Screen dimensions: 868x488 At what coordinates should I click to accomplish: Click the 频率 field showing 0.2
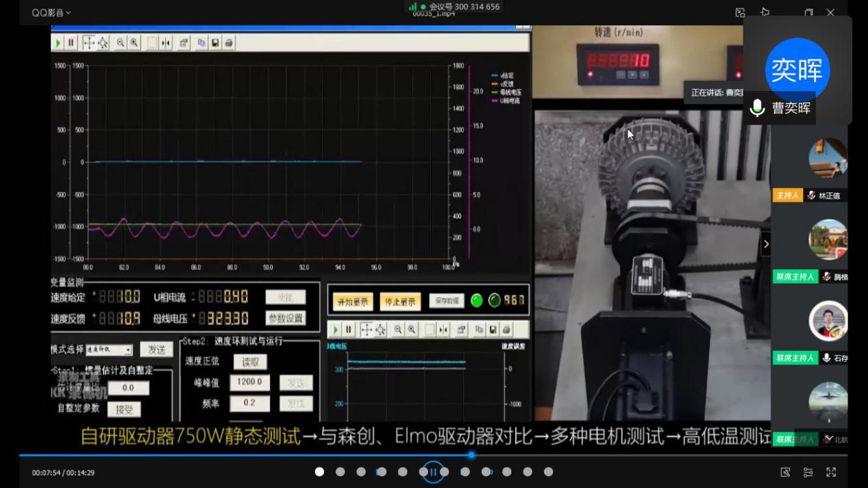point(249,404)
